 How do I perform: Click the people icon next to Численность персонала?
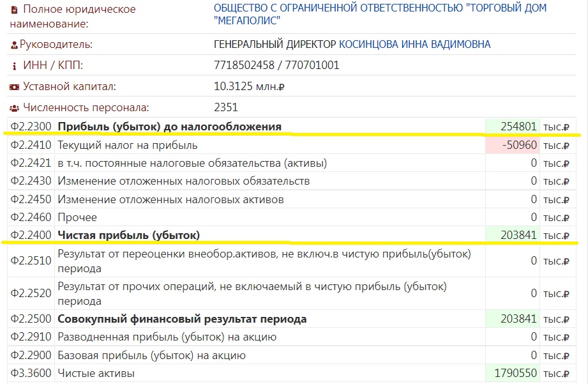(15, 108)
